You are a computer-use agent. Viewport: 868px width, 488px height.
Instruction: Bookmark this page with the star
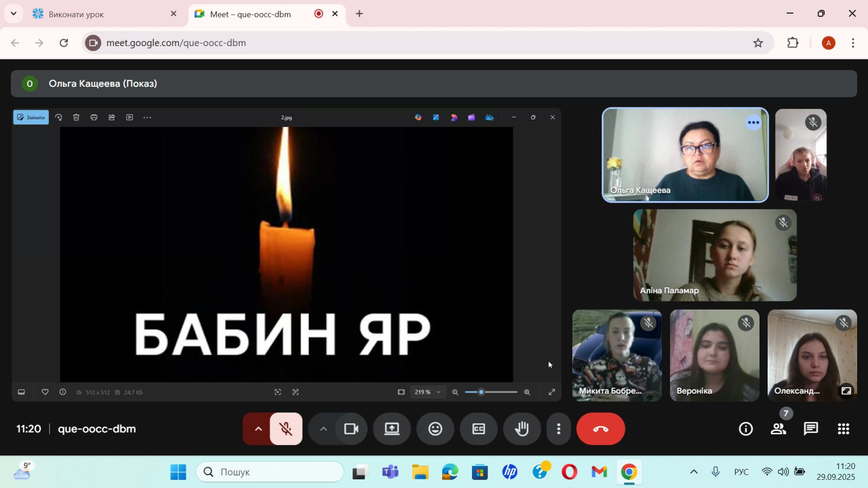tap(758, 43)
